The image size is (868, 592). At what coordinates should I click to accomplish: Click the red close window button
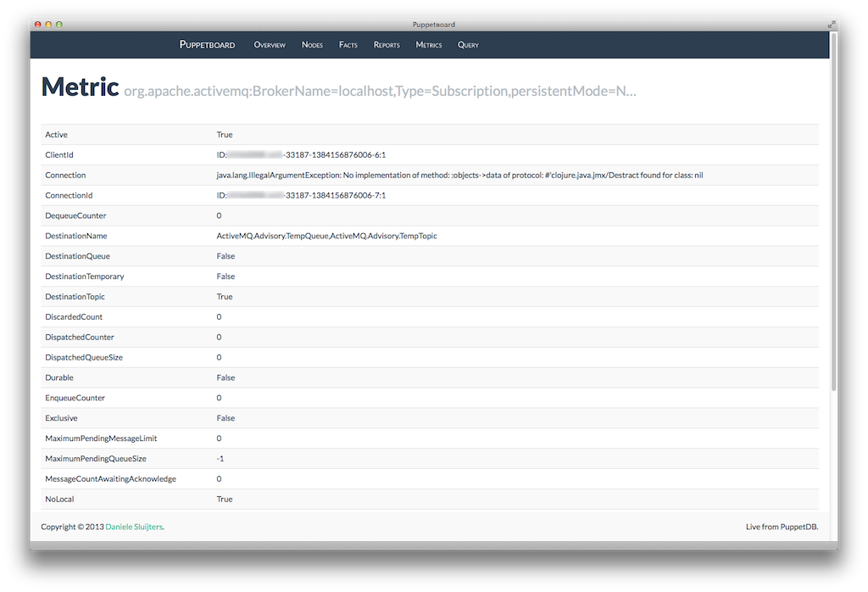click(x=37, y=25)
